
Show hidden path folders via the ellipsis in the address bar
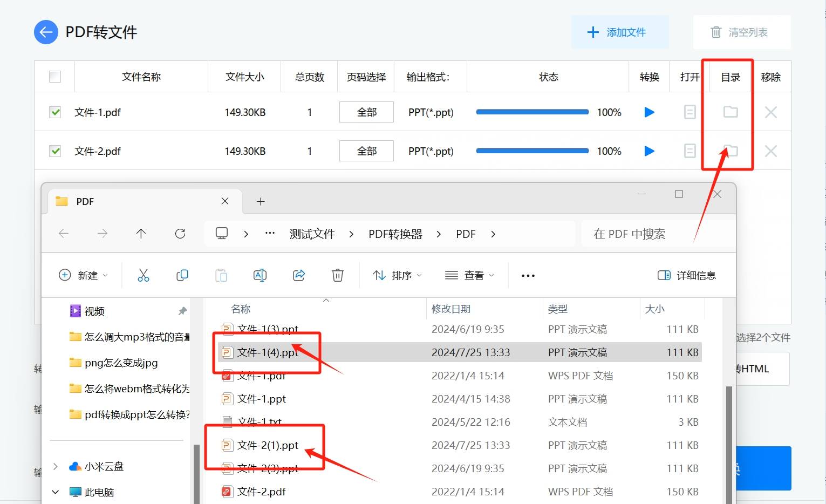tap(270, 234)
